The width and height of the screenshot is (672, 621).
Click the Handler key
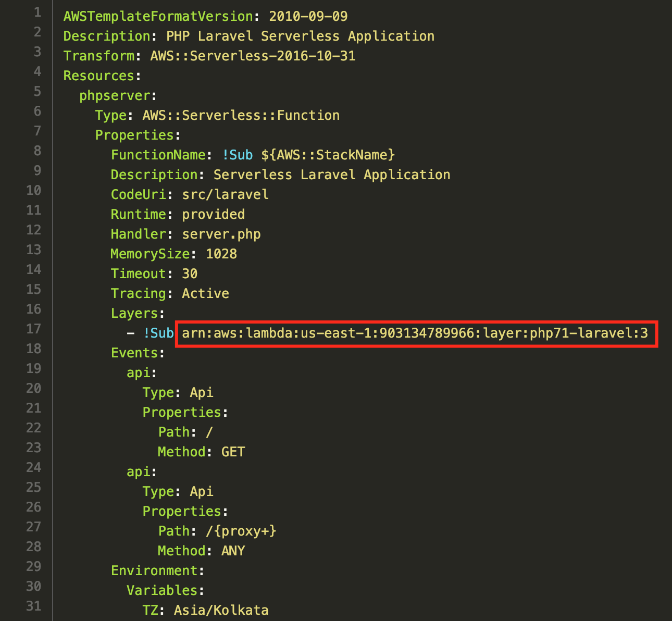139,234
